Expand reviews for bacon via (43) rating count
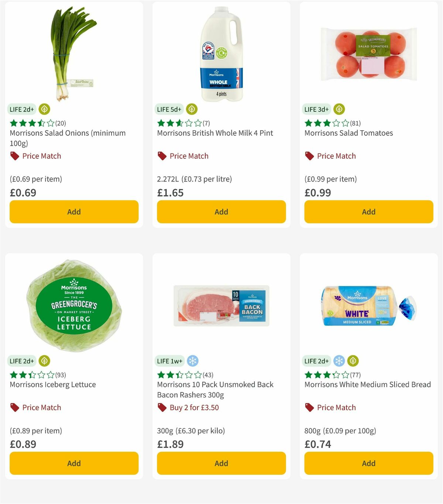The width and height of the screenshot is (443, 504). (x=207, y=375)
